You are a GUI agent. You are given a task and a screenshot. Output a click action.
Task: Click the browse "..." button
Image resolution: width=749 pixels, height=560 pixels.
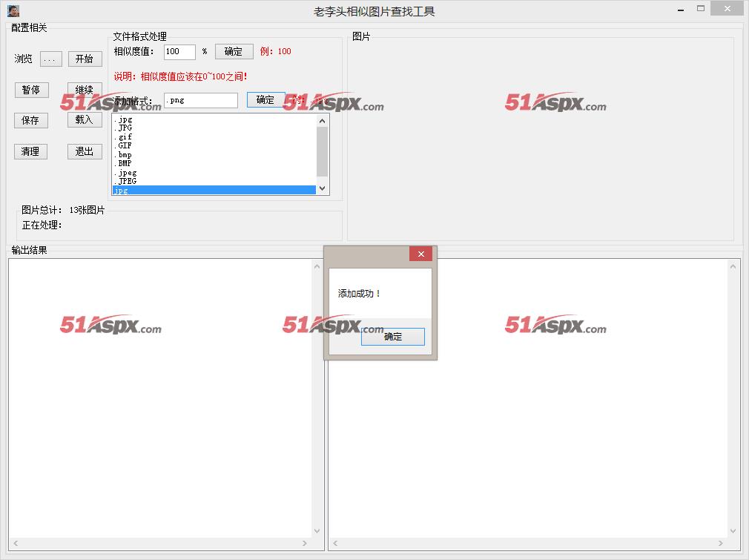tap(50, 59)
